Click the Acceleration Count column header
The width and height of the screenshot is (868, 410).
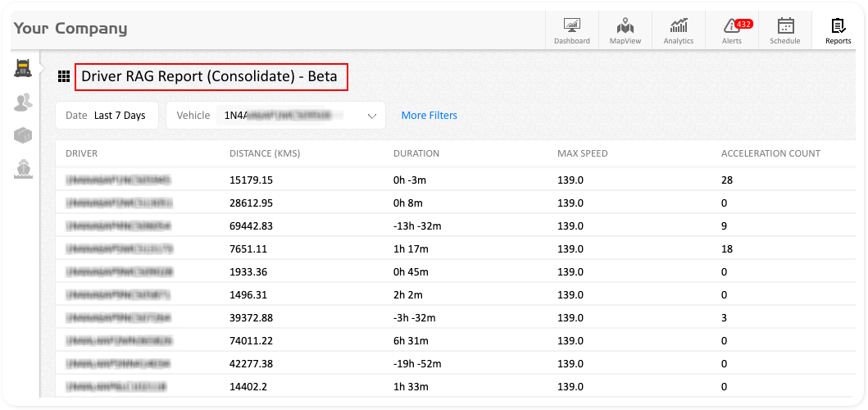tap(770, 153)
